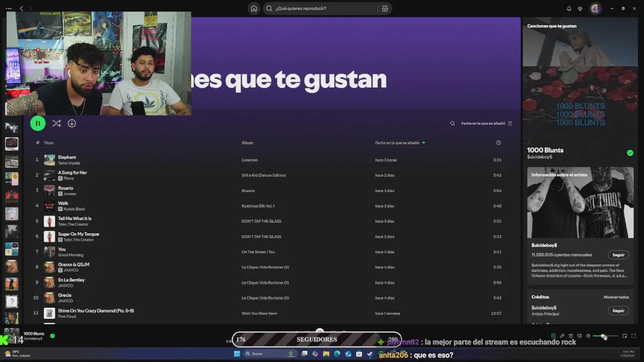This screenshot has width=644, height=362.
Task: Sort by 'Fecha en la que se añadió' column
Action: (x=400, y=143)
